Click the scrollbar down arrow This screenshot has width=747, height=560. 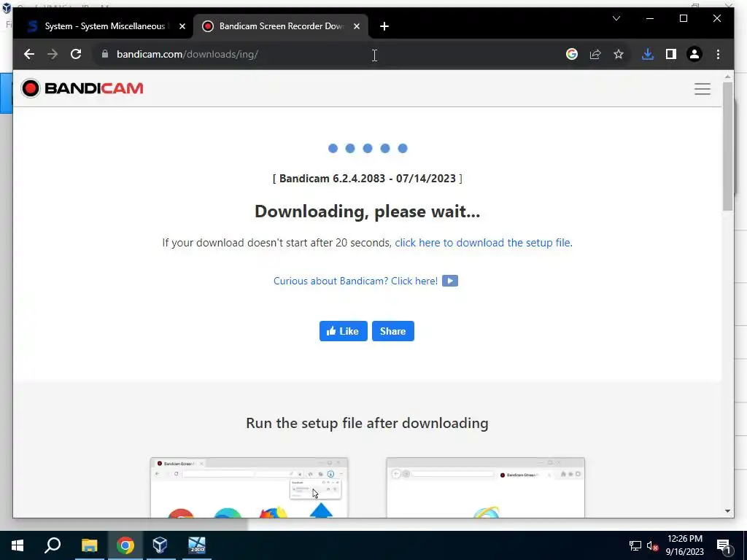[x=727, y=511]
